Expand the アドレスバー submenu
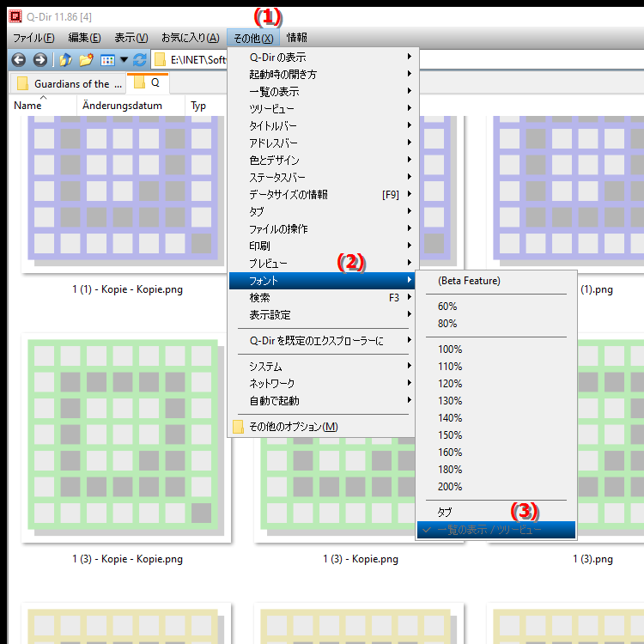Image resolution: width=644 pixels, height=644 pixels. click(321, 143)
